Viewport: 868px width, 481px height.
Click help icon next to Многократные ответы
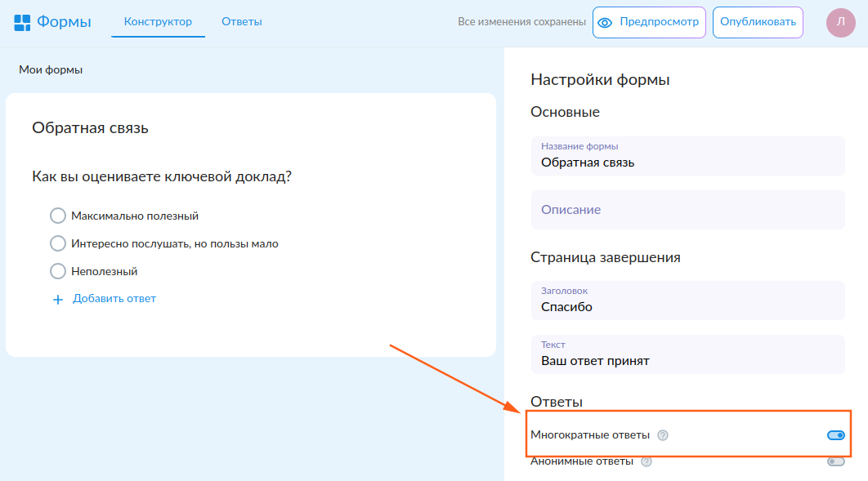[x=663, y=435]
